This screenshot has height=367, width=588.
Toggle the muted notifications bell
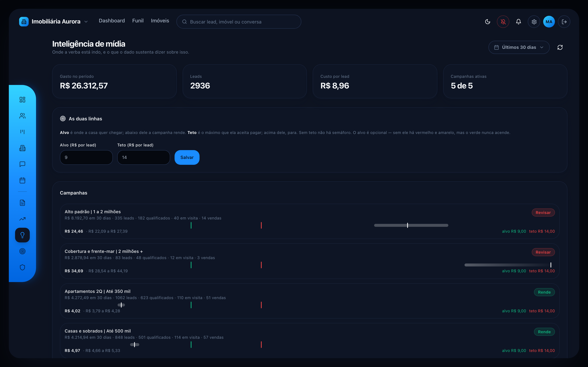click(x=503, y=22)
